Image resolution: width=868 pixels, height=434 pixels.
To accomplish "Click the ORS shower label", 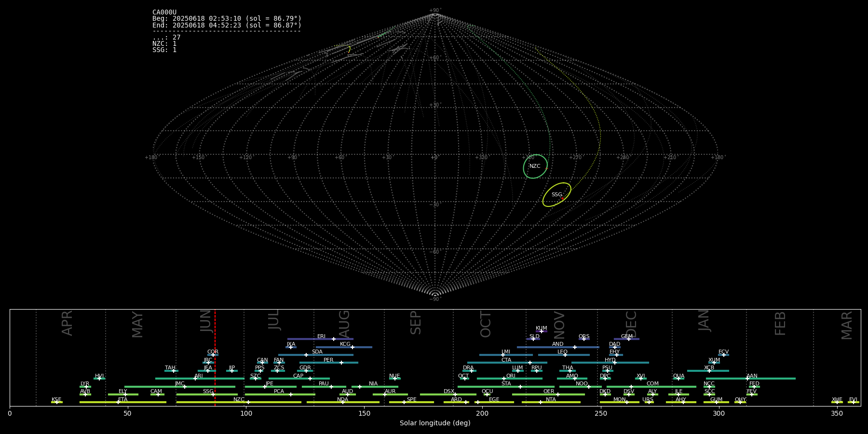I will [x=584, y=337].
